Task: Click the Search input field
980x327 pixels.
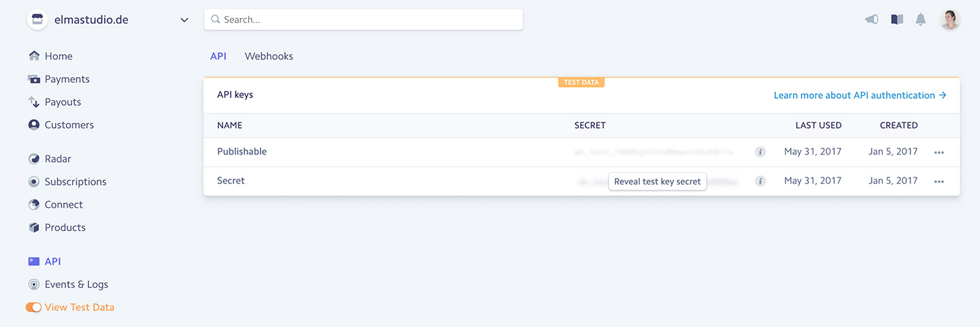Action: click(x=364, y=19)
